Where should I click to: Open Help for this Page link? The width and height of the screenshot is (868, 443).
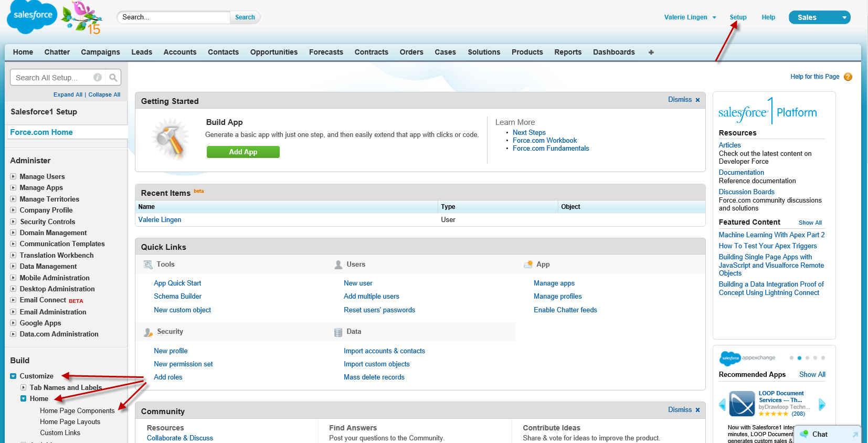point(815,77)
